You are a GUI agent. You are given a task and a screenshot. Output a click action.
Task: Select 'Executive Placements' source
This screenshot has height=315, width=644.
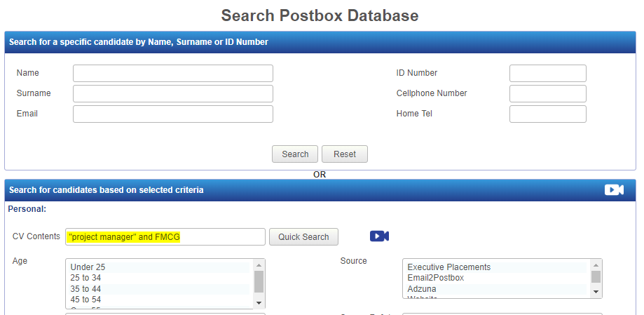pos(497,267)
